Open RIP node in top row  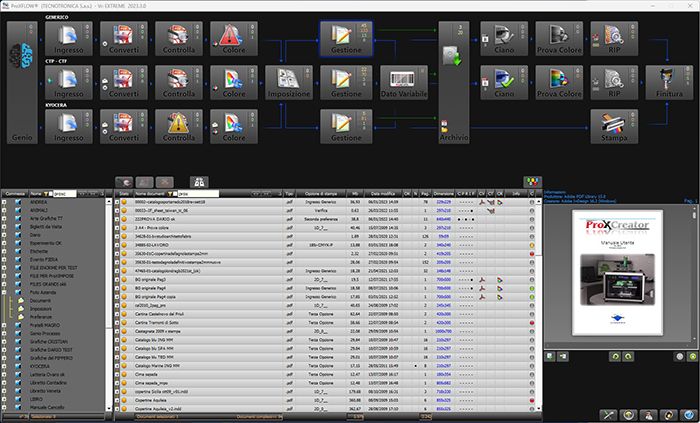pos(614,38)
